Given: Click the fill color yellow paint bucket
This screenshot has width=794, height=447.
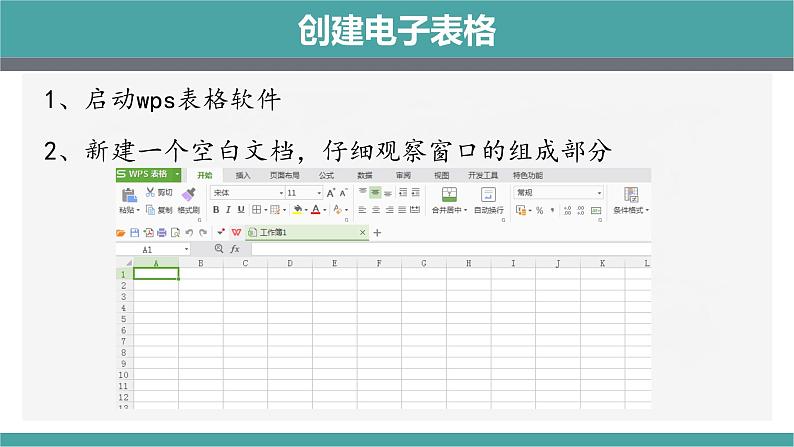Looking at the screenshot, I should pos(297,210).
